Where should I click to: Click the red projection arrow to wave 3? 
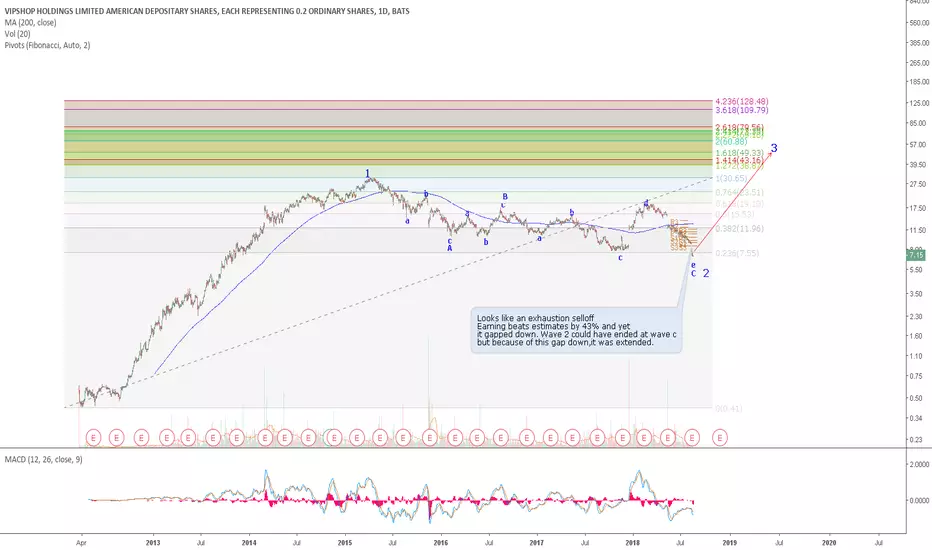[x=733, y=202]
